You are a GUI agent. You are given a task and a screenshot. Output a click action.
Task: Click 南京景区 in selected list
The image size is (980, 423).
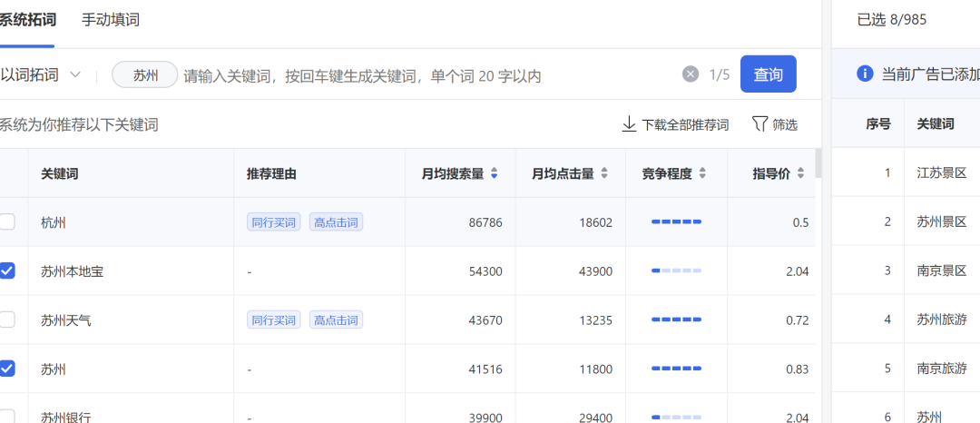pyautogui.click(x=942, y=271)
